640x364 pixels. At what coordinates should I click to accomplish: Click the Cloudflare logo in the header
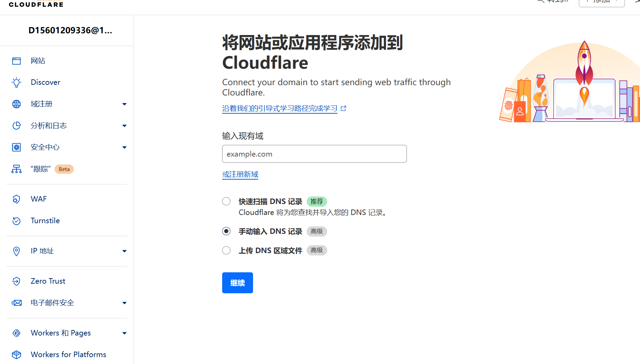coord(36,4)
